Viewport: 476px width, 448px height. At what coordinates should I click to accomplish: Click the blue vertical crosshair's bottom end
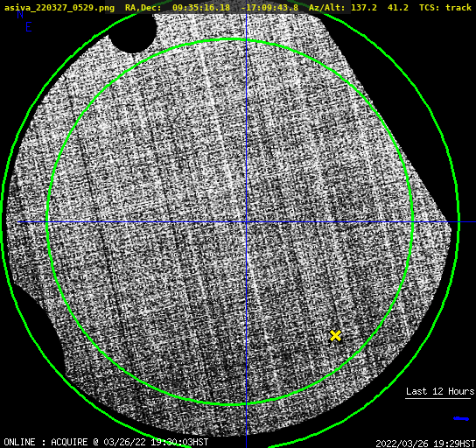pos(246,445)
